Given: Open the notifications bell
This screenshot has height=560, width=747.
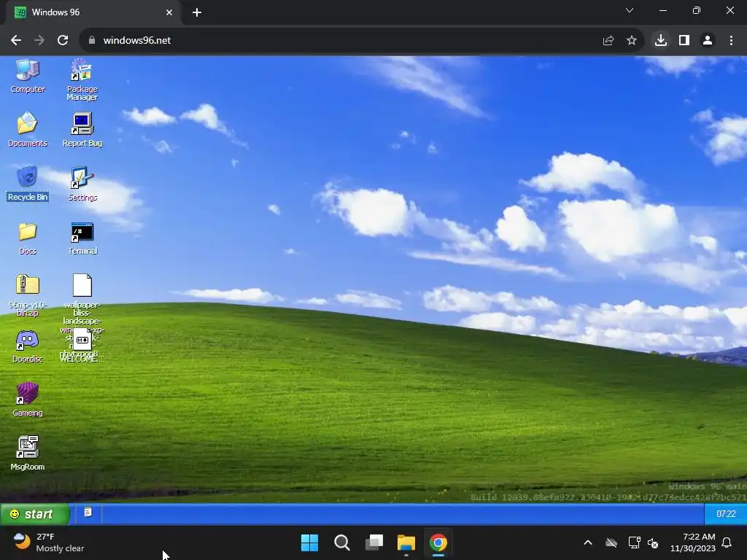Looking at the screenshot, I should [x=727, y=542].
